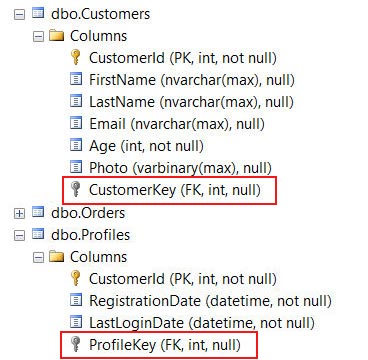Click the dbo.Customers table icon

coord(38,13)
